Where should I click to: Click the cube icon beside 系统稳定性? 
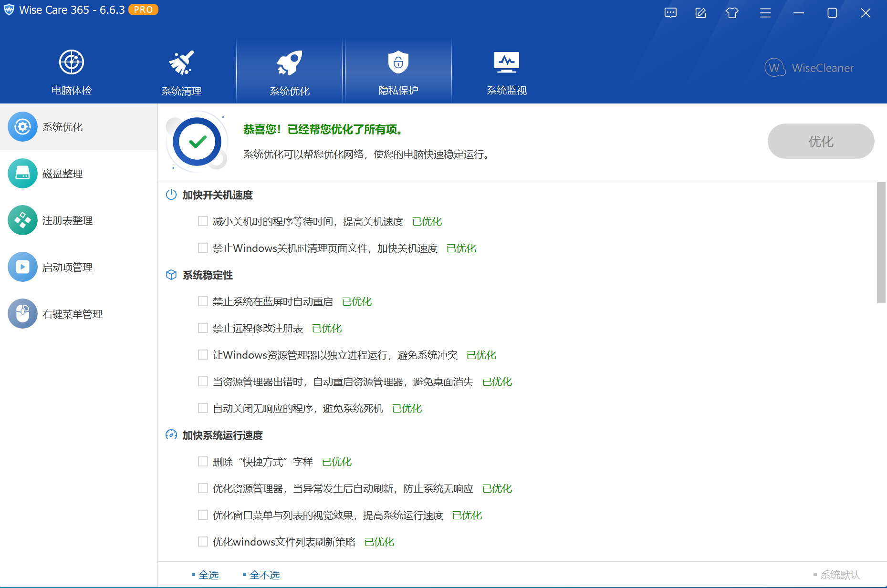(x=171, y=275)
